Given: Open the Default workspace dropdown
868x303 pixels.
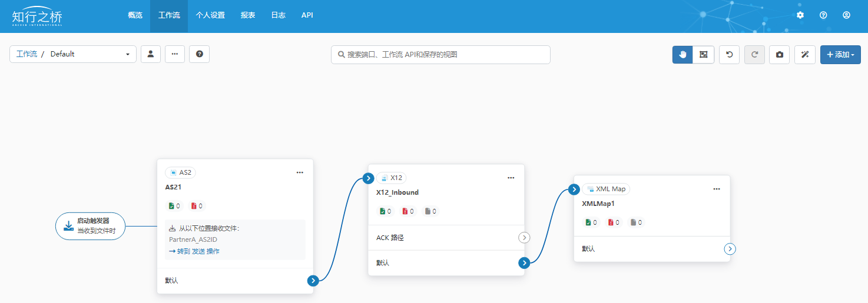Looking at the screenshot, I should pos(90,54).
